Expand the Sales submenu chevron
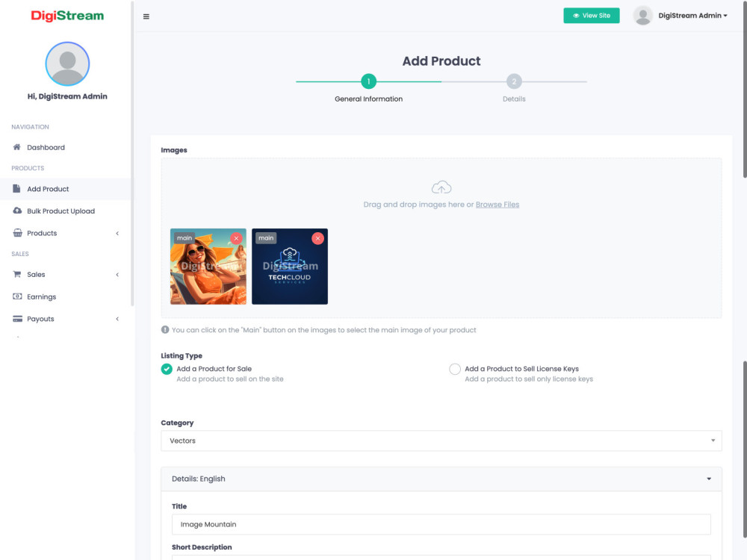This screenshot has height=560, width=747. pos(117,274)
